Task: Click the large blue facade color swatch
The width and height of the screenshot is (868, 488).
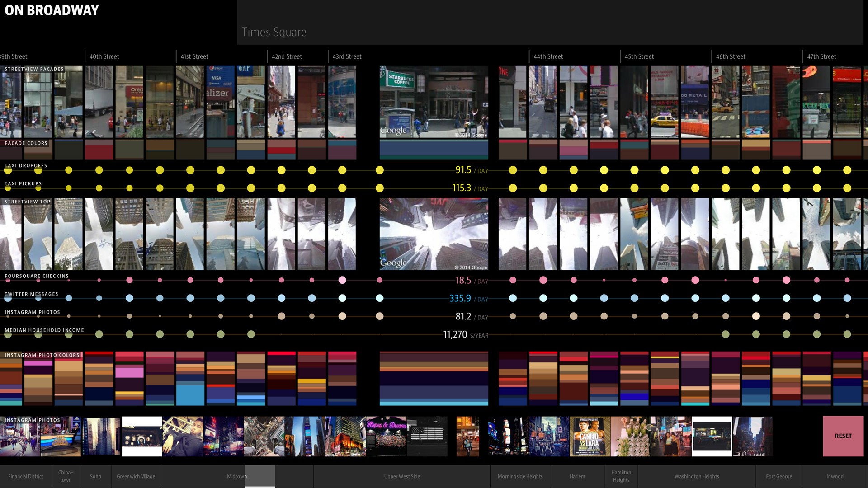Action: pyautogui.click(x=434, y=150)
